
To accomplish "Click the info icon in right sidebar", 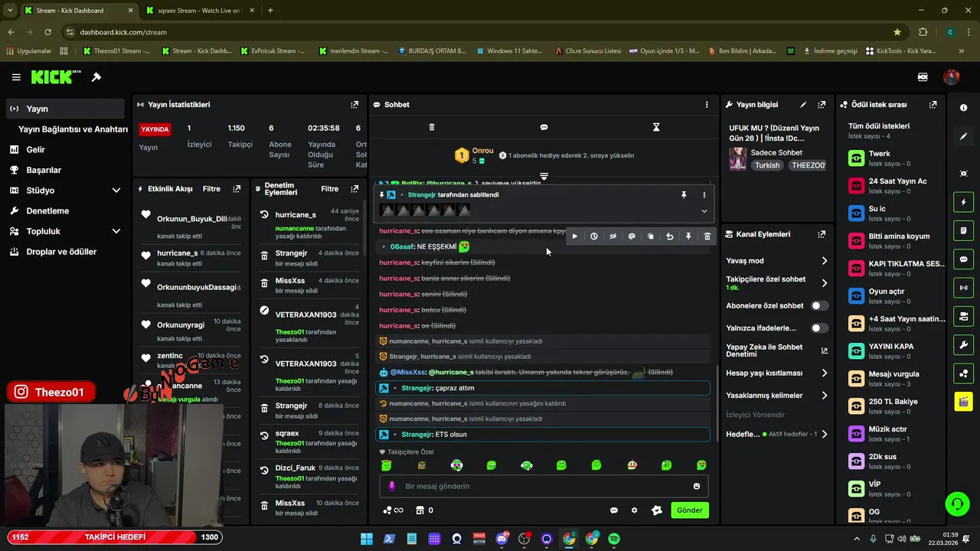I will pos(963,109).
